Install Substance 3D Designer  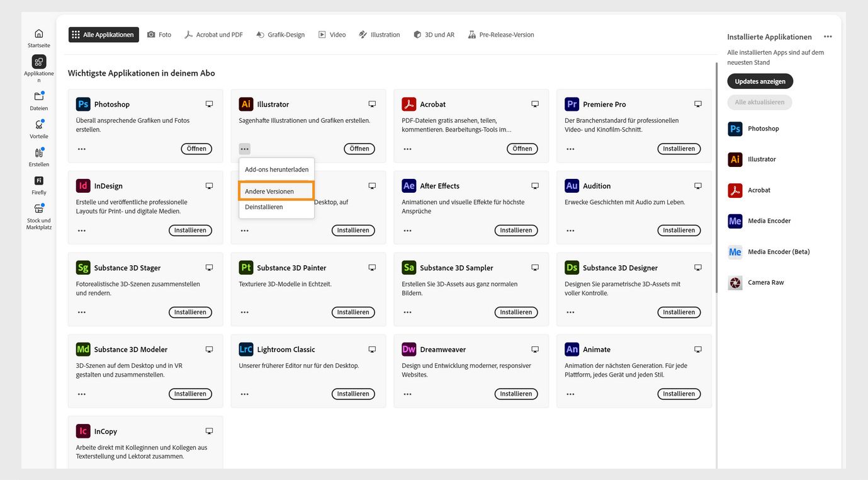coord(679,312)
